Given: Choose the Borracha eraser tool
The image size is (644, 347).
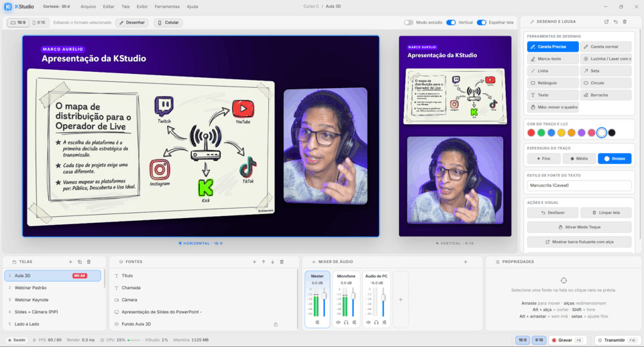Looking at the screenshot, I should [606, 95].
